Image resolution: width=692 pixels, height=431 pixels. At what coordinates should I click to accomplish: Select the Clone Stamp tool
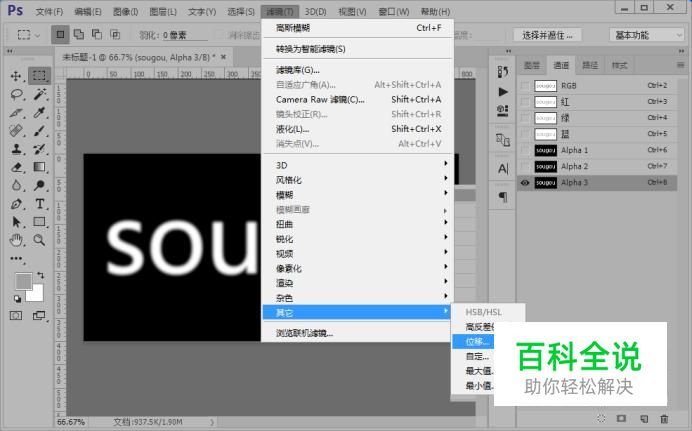click(x=16, y=149)
